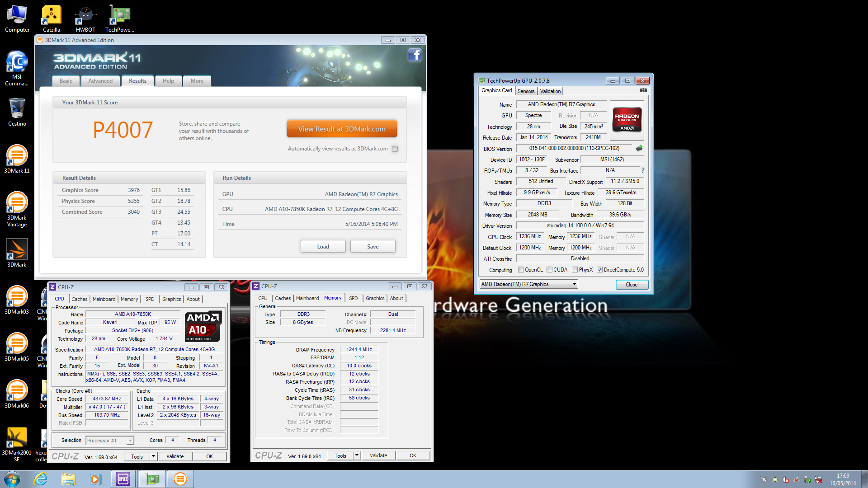Toggle automatically view results at 3DMark.com

(395, 149)
